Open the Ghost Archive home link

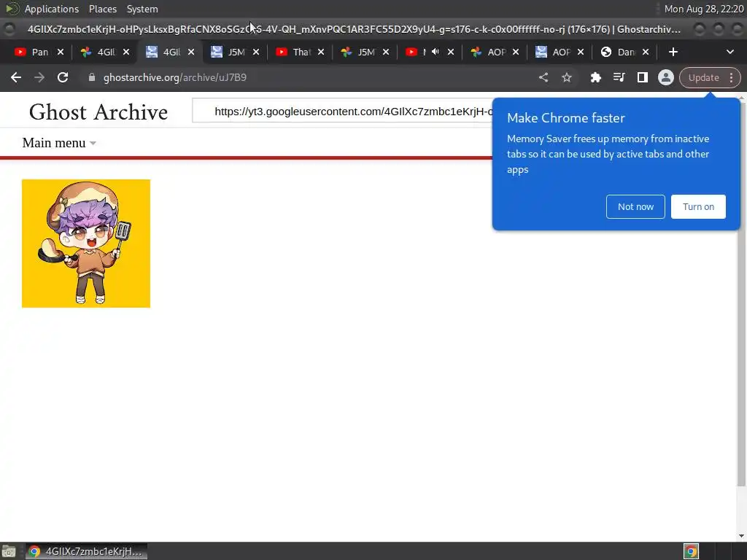point(98,112)
